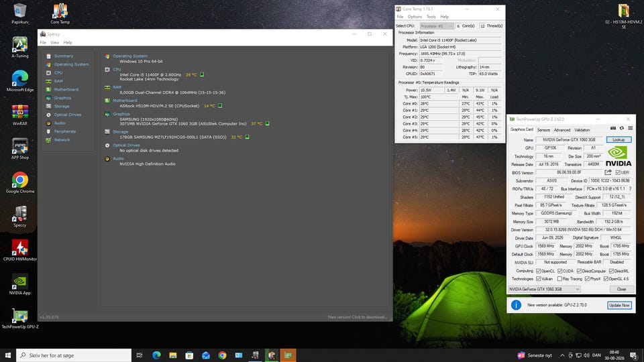Open Core Temp Options menu
The width and height of the screenshot is (644, 362).
click(x=415, y=17)
